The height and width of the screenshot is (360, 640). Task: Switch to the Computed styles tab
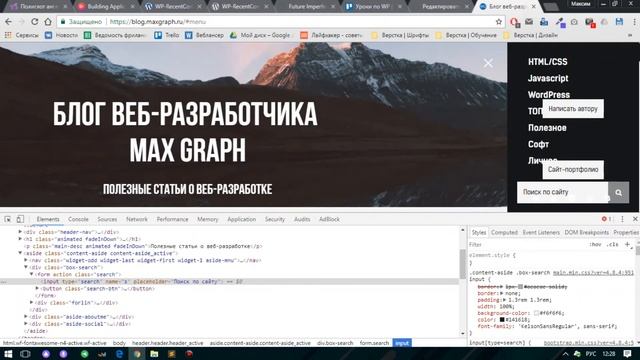pyautogui.click(x=504, y=232)
